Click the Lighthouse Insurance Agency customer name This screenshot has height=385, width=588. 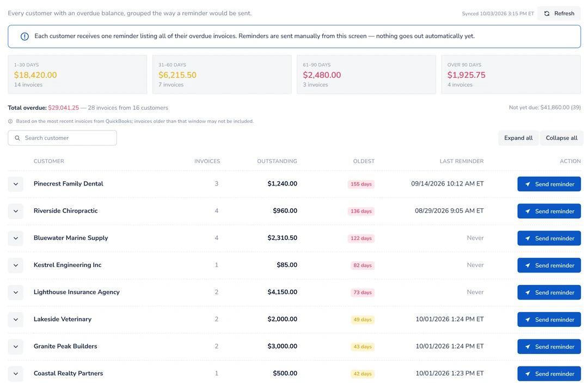[77, 292]
